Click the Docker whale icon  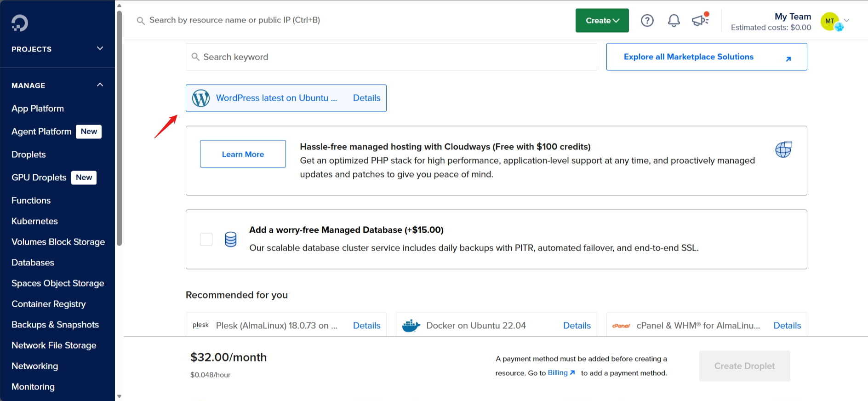(411, 326)
